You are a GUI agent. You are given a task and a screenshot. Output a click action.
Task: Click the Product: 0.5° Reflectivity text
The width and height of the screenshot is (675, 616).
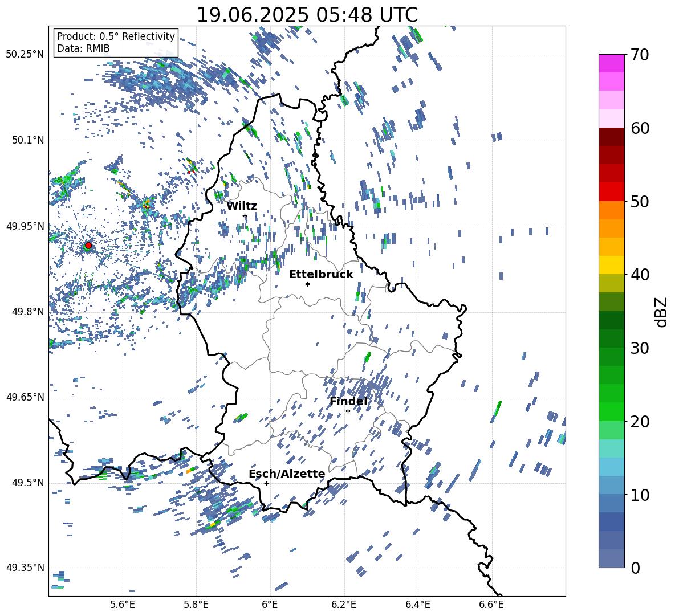pos(116,36)
